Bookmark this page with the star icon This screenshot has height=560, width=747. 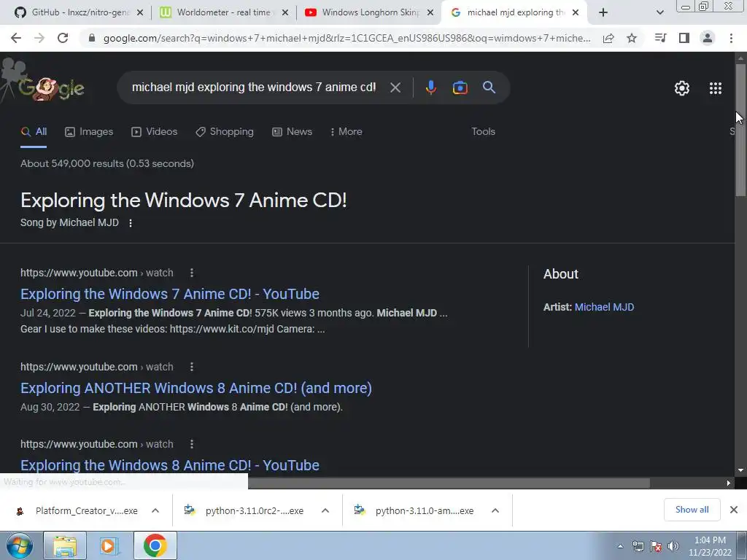(632, 38)
